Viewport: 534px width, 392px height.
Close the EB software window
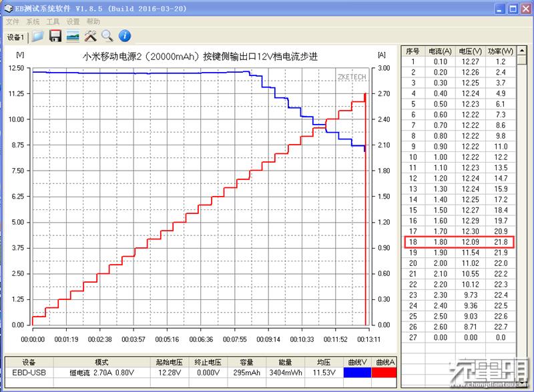point(526,9)
